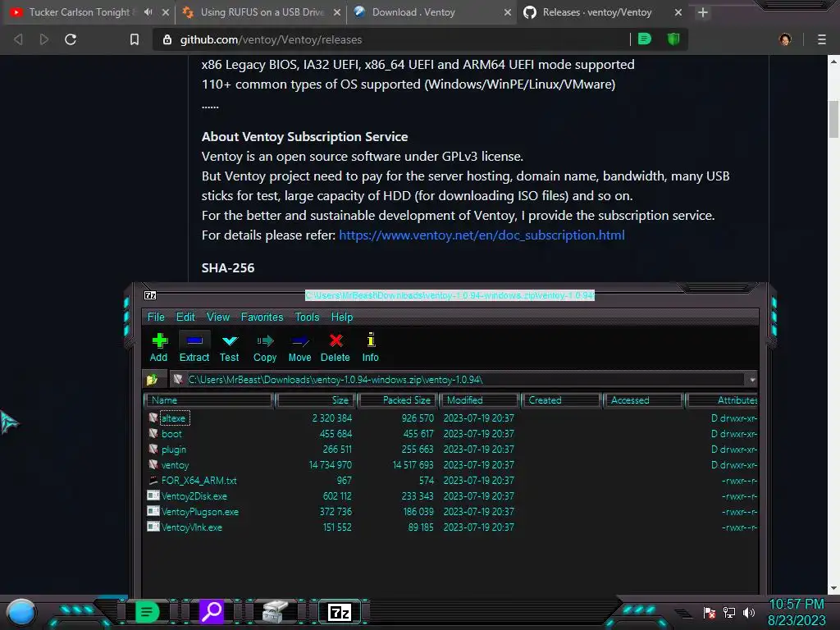Image resolution: width=840 pixels, height=630 pixels.
Task: Select the VentoyPlugson.exe file
Action: pyautogui.click(x=452, y=512)
